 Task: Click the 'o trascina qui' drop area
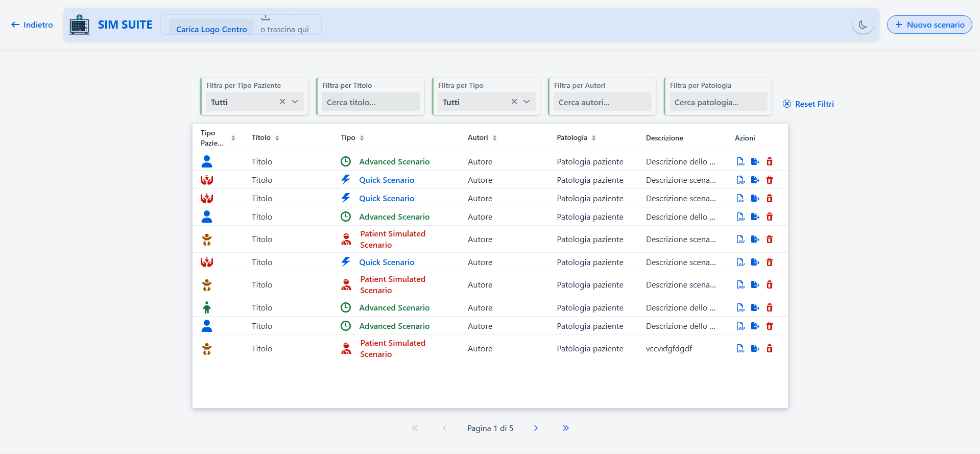pos(284,29)
